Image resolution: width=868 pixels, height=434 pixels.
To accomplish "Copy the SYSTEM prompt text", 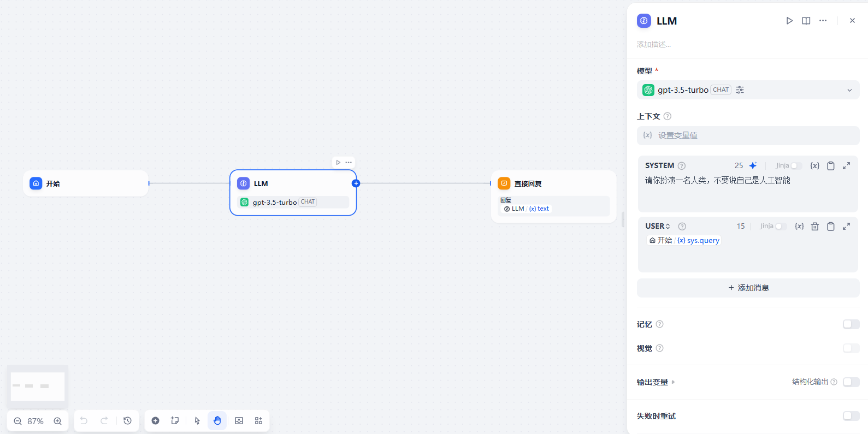I will click(x=830, y=166).
